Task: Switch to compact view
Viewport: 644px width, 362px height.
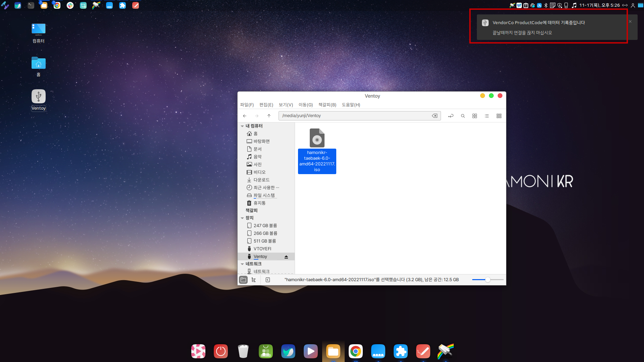Action: pyautogui.click(x=499, y=116)
